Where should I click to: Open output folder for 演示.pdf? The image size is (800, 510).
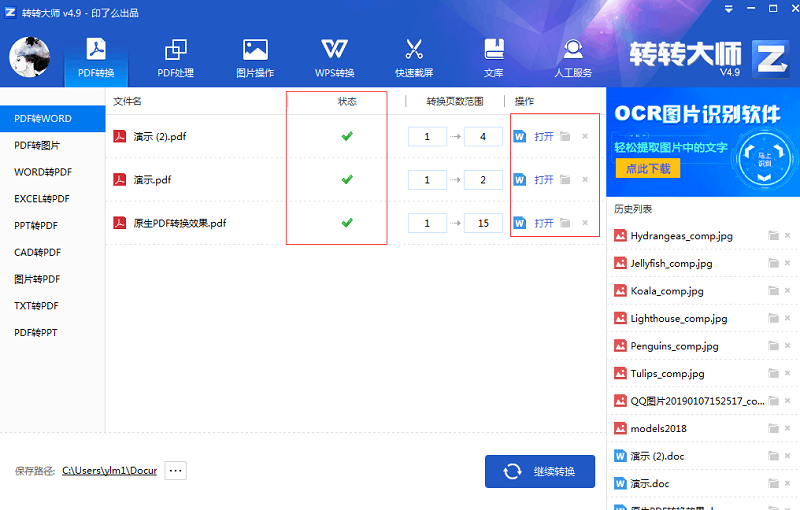[x=565, y=180]
